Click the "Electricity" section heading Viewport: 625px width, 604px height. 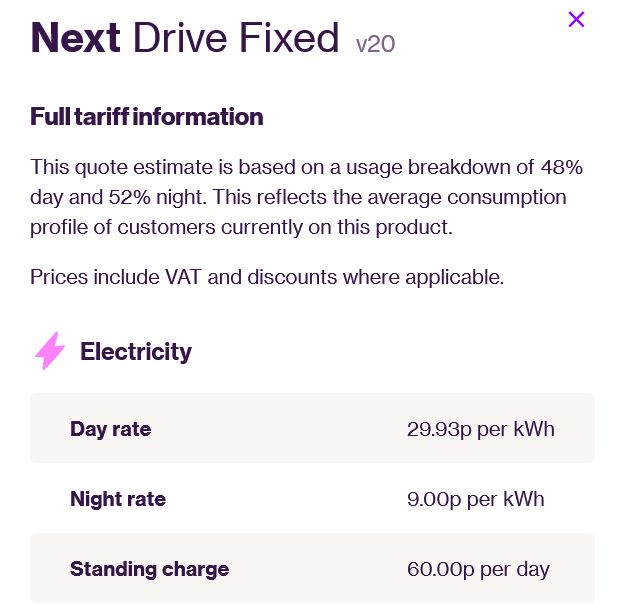136,352
